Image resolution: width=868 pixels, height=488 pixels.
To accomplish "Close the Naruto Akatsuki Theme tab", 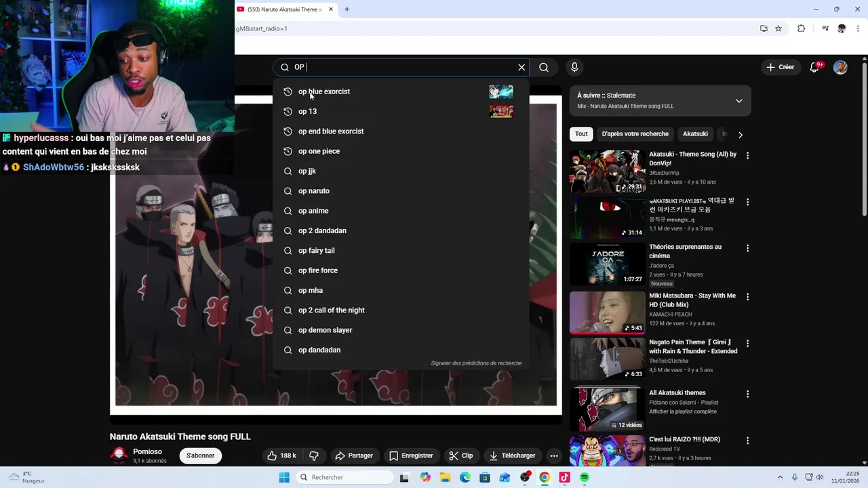I will [x=331, y=9].
